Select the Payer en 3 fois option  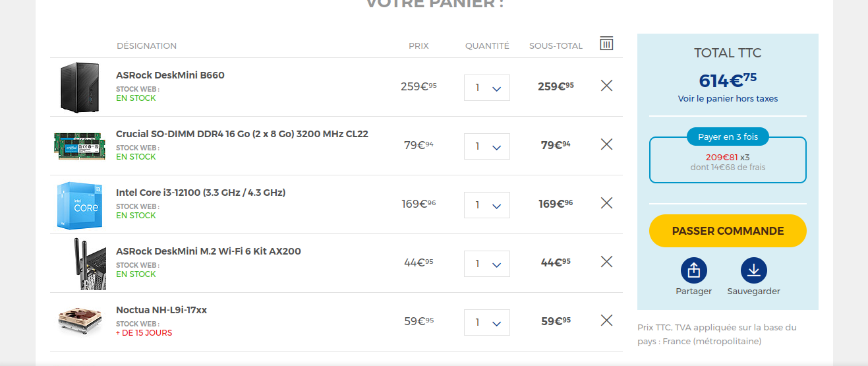point(728,138)
